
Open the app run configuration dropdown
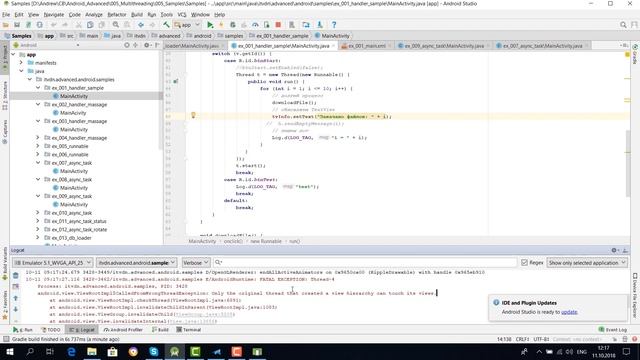point(187,25)
